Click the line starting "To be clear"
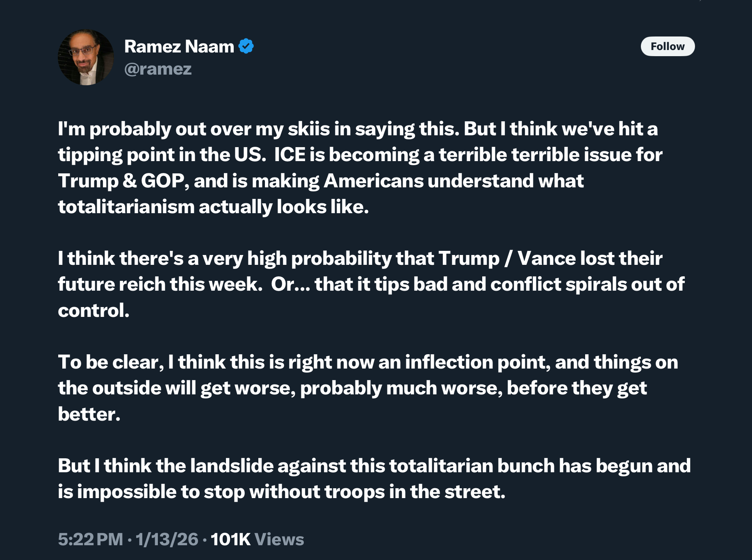752x560 pixels. [368, 362]
